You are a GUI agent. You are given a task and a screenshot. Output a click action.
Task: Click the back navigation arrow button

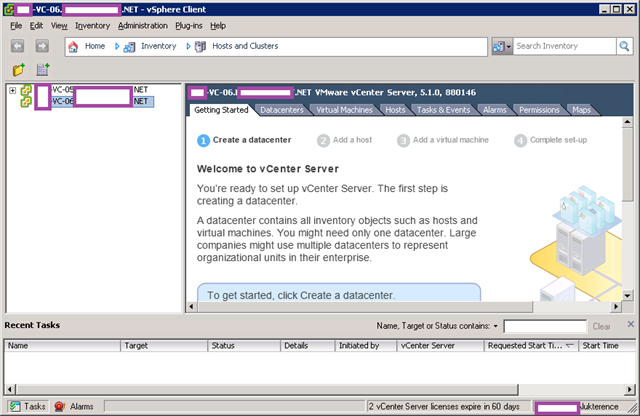17,46
